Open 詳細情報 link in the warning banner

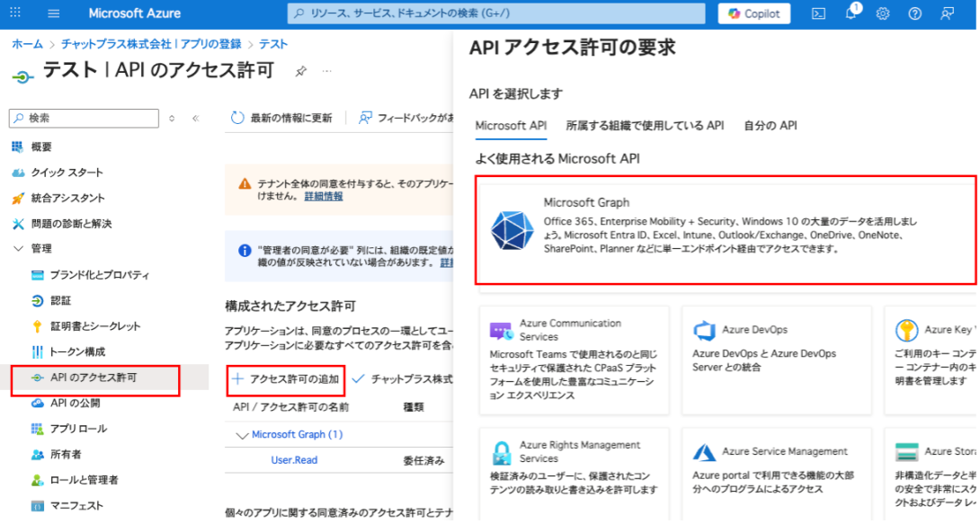pos(323,196)
